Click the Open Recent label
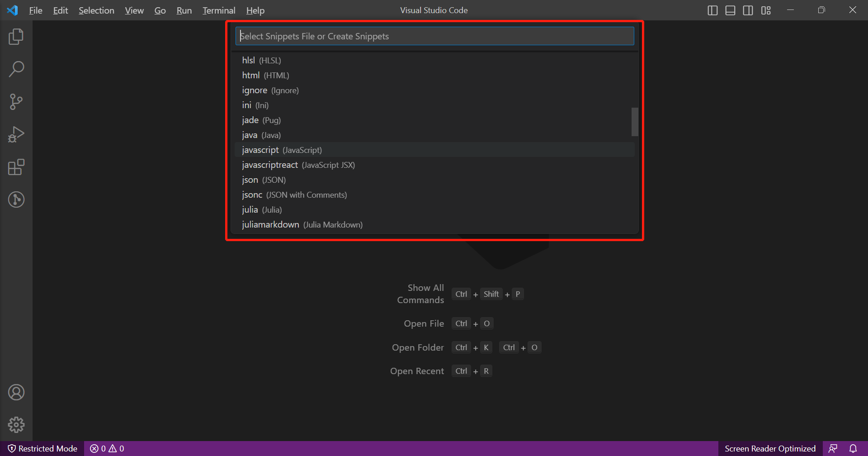The height and width of the screenshot is (456, 868). pos(417,371)
